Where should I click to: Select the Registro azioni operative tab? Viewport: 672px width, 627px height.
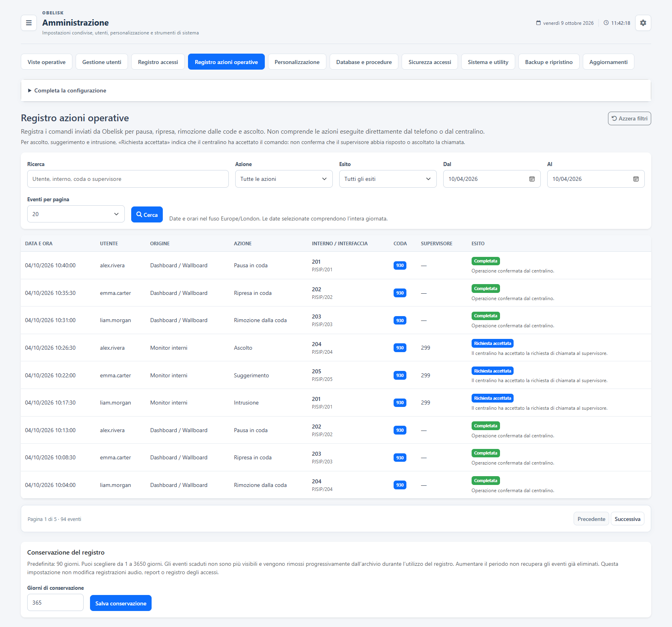226,62
